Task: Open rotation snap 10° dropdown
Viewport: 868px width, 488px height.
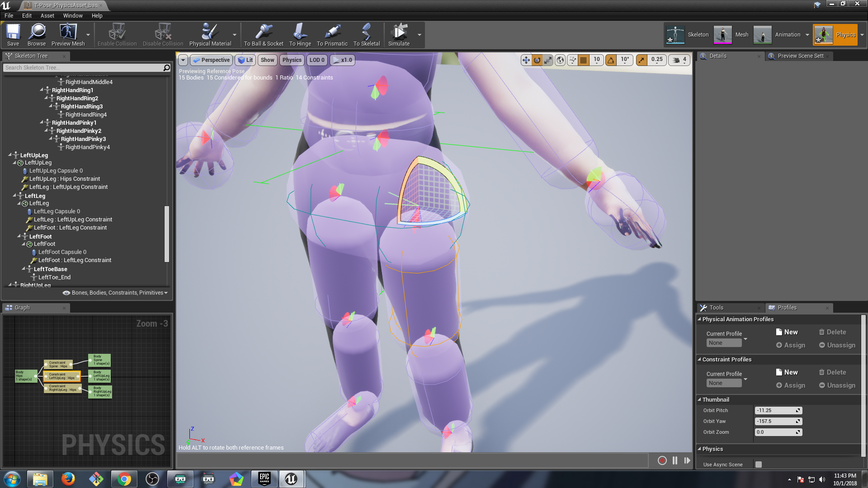Action: point(625,60)
